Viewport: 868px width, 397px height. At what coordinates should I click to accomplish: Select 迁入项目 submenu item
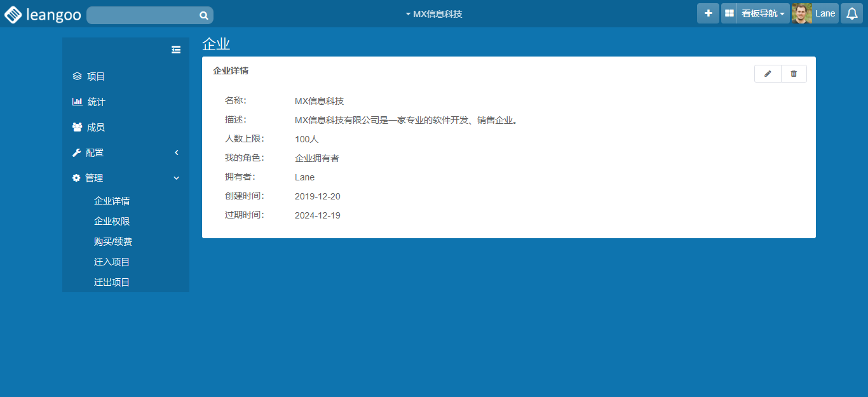click(112, 262)
